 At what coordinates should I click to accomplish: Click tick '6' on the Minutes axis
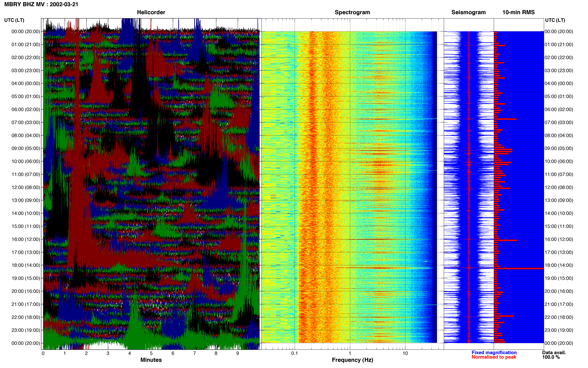(173, 353)
